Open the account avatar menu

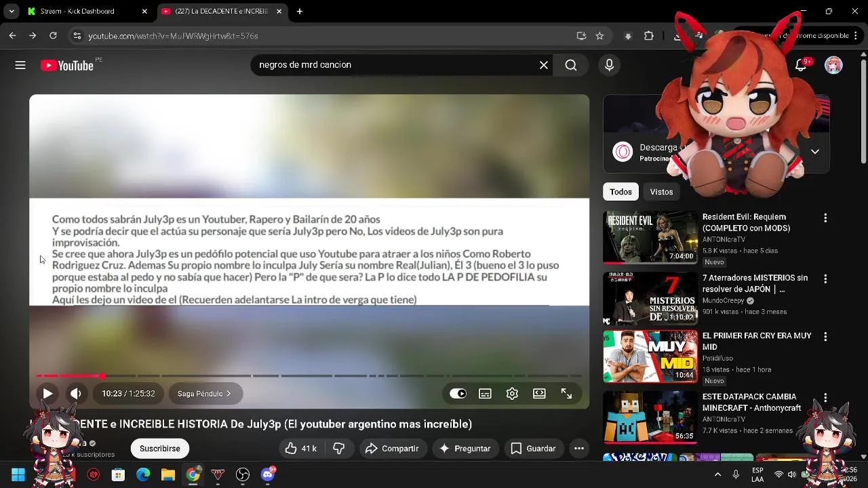pos(833,65)
